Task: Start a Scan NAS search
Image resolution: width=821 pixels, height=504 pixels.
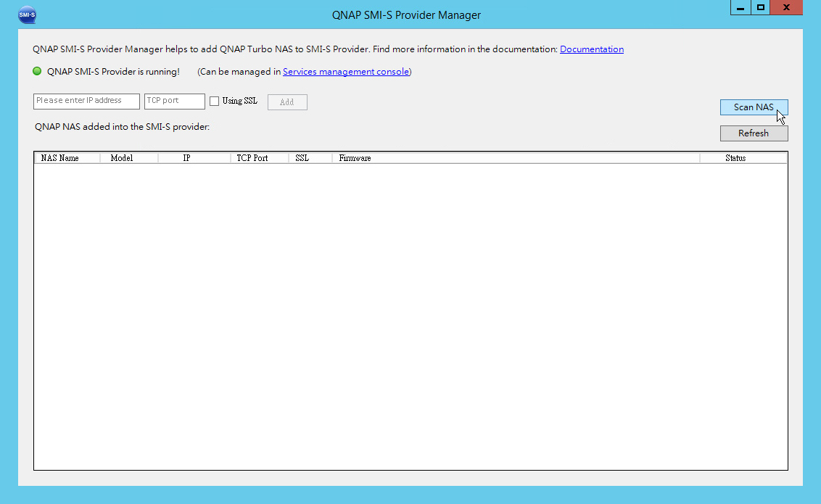Action: tap(754, 107)
